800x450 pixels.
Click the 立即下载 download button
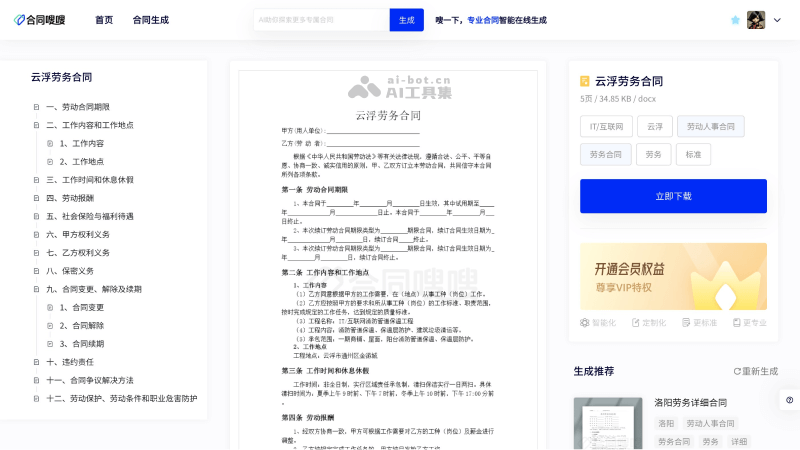[x=673, y=196]
